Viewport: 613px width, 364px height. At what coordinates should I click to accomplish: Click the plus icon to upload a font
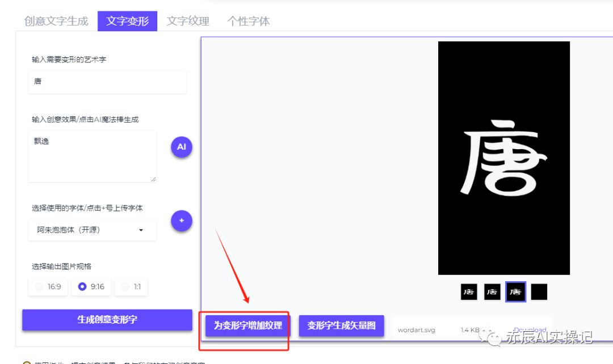click(182, 221)
